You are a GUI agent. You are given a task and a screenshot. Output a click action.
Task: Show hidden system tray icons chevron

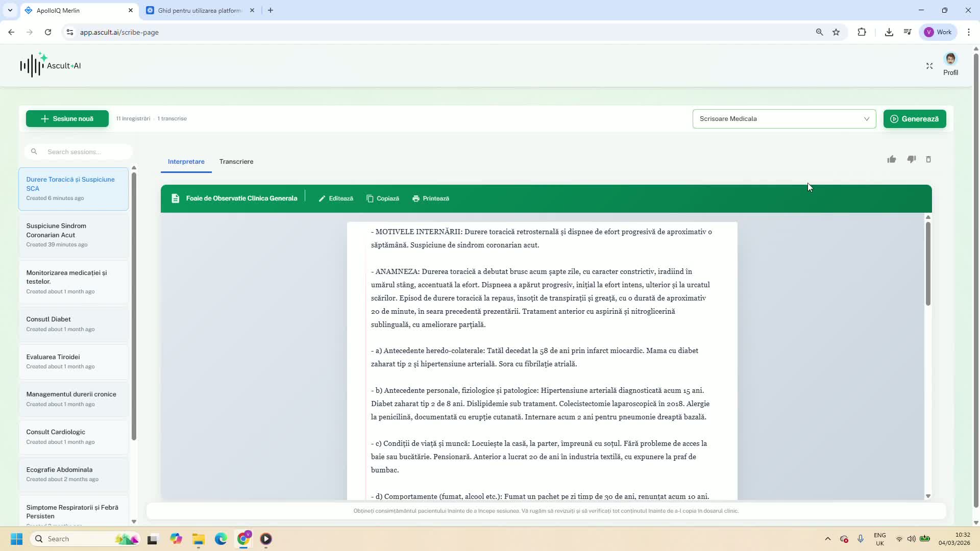pyautogui.click(x=827, y=539)
